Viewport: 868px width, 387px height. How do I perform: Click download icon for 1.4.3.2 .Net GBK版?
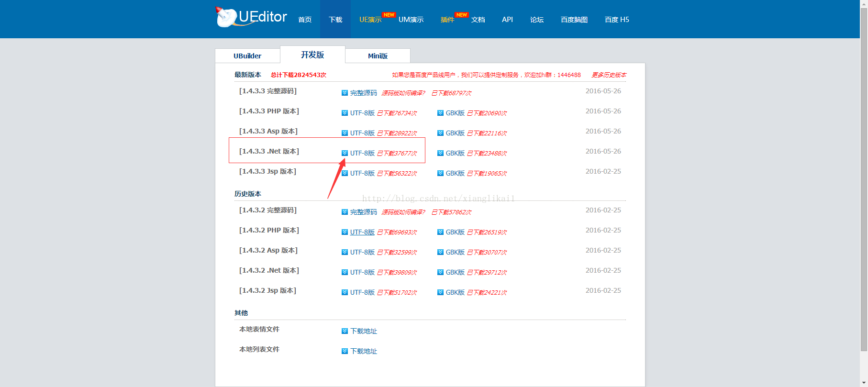(x=440, y=272)
